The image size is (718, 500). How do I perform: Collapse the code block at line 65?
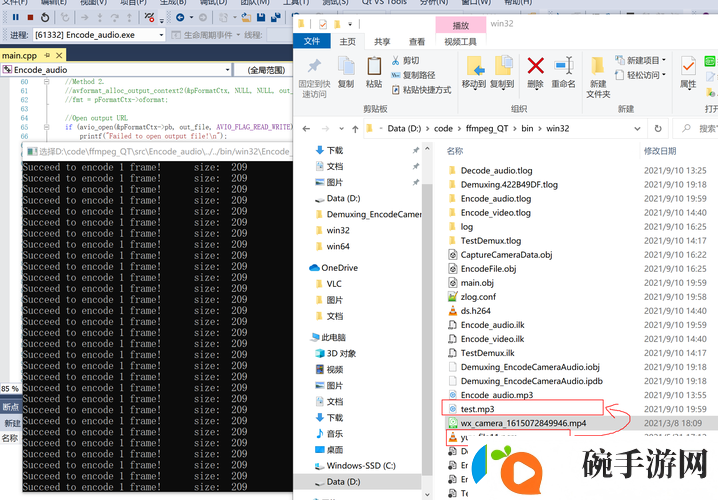pos(46,127)
